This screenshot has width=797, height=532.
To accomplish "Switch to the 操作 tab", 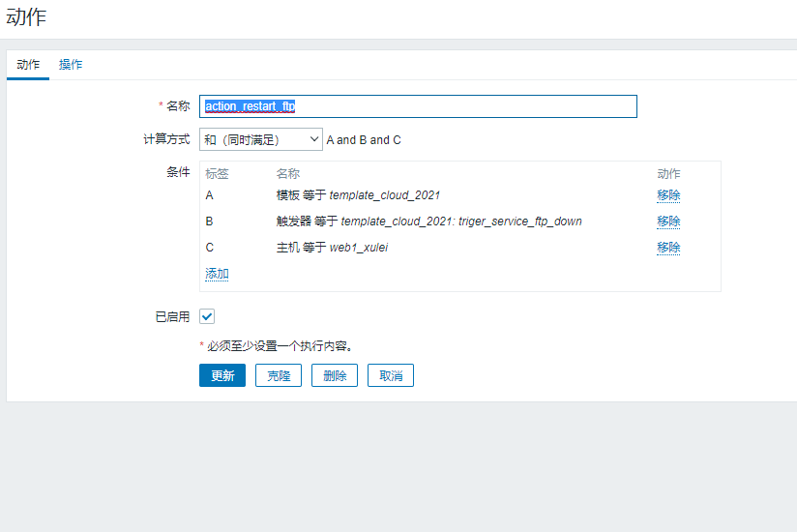I will point(71,65).
